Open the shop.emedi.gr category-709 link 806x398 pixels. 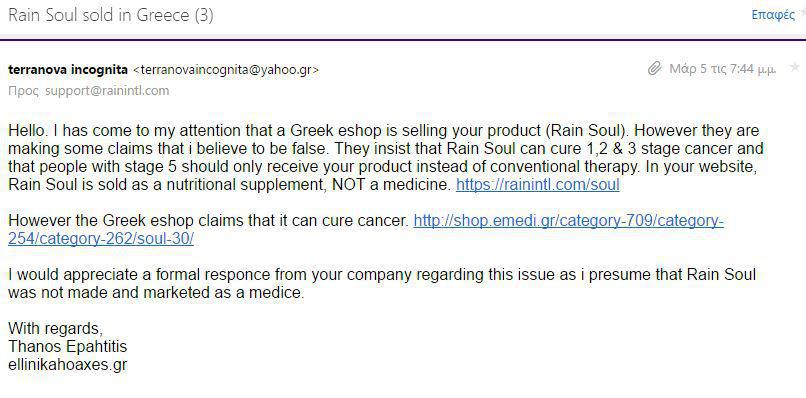pyautogui.click(x=569, y=221)
